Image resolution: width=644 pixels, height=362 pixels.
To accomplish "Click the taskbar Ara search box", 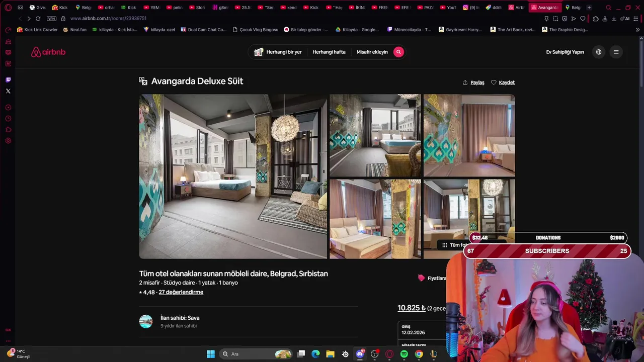I will click(257, 354).
